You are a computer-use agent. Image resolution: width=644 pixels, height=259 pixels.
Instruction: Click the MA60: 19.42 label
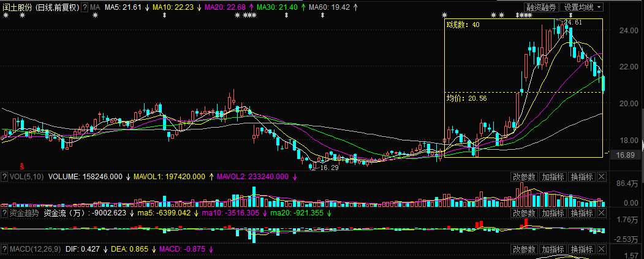[329, 7]
